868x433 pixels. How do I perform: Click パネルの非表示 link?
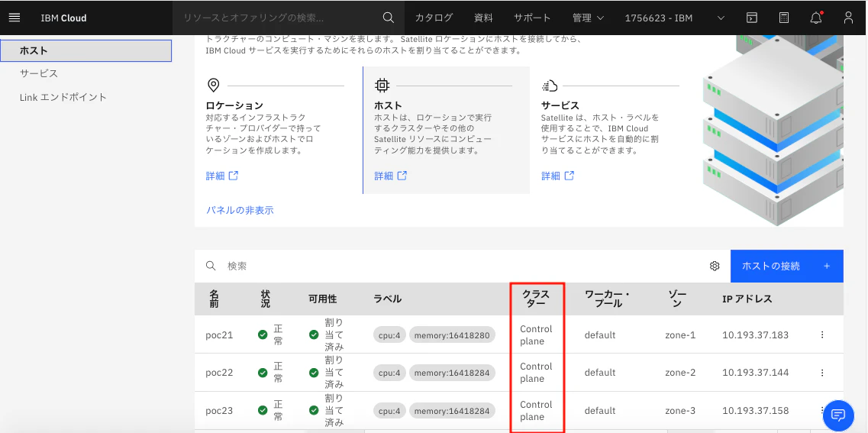240,211
